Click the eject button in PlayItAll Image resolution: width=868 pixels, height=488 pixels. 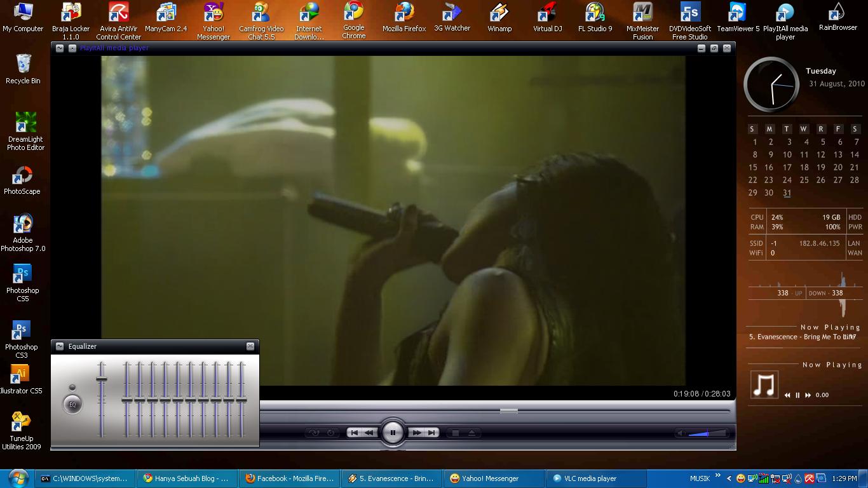pyautogui.click(x=471, y=433)
